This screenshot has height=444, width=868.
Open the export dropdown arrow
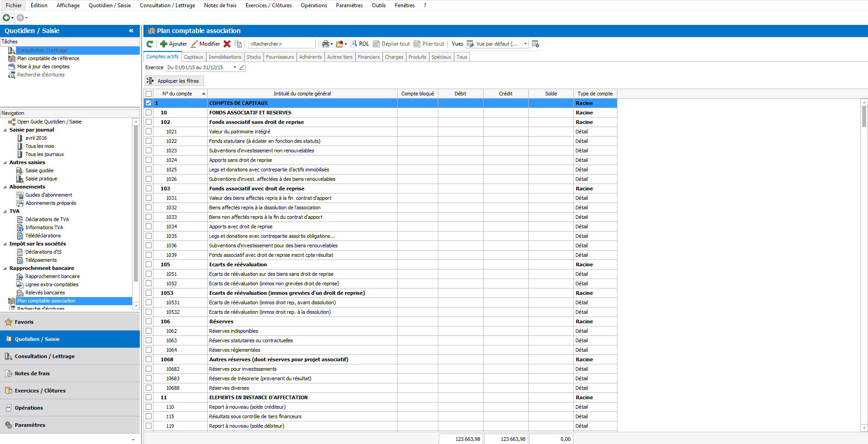346,44
